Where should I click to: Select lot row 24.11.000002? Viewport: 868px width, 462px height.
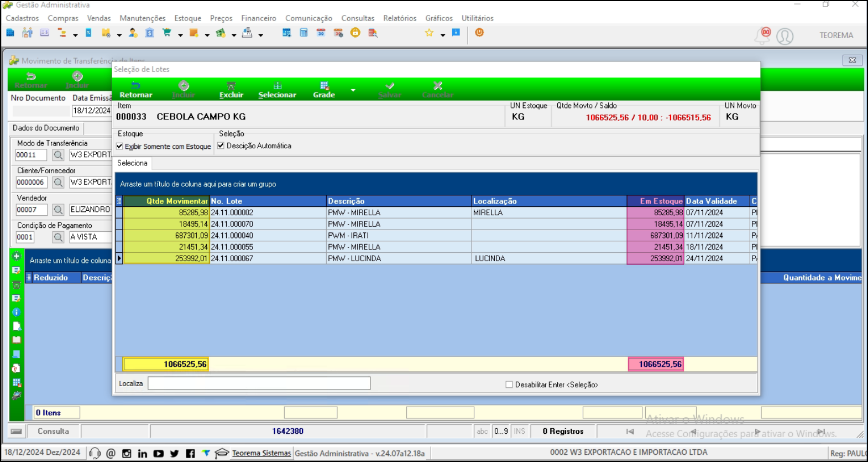436,212
